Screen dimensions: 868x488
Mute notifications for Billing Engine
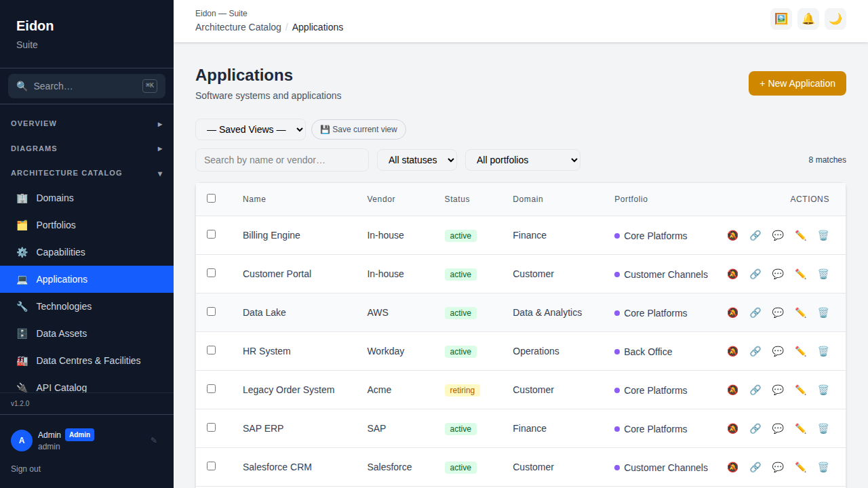(x=732, y=235)
